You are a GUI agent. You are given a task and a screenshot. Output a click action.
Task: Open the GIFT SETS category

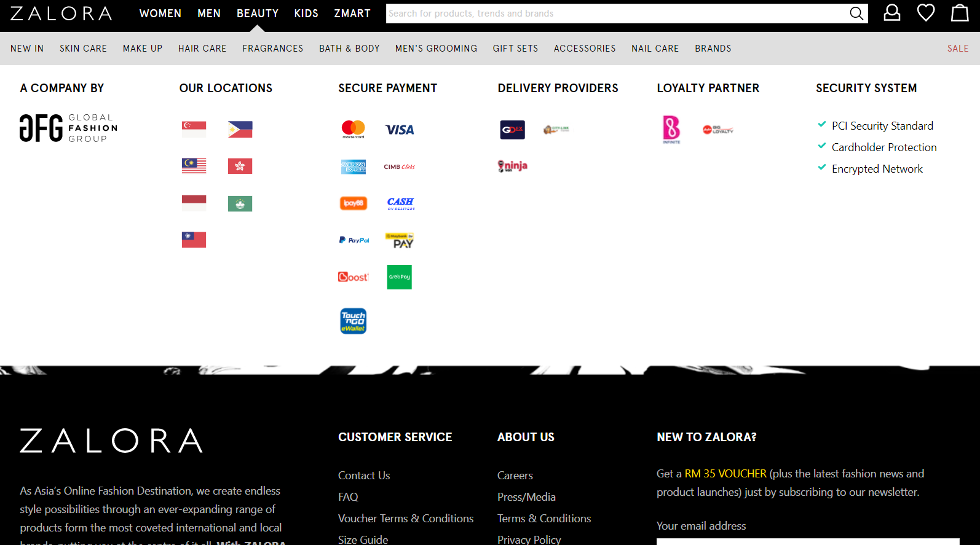click(515, 49)
